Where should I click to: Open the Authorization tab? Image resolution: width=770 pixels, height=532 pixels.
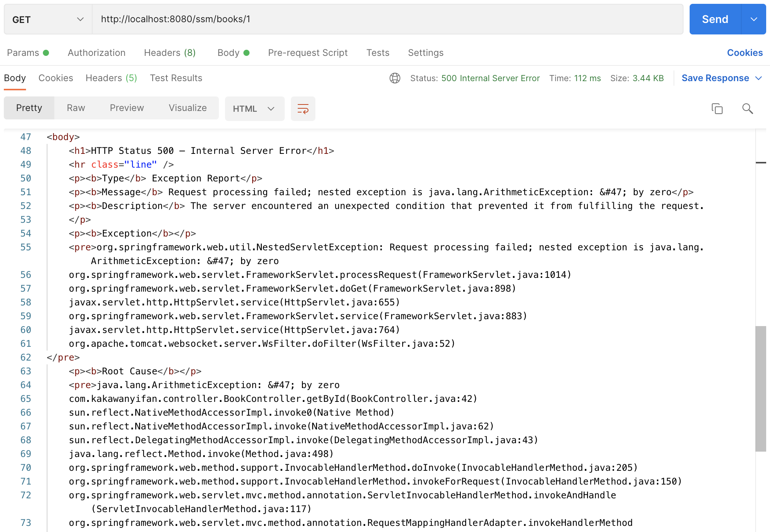coord(96,53)
